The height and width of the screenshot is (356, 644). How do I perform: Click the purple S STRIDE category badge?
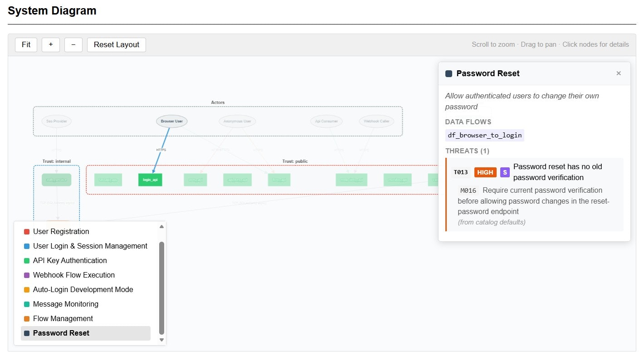(x=505, y=172)
